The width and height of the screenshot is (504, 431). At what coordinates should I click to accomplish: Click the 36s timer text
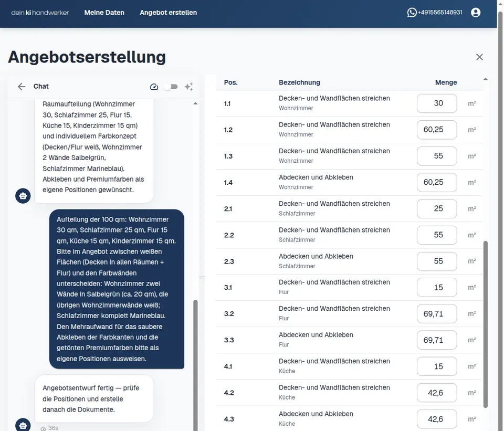(x=53, y=428)
